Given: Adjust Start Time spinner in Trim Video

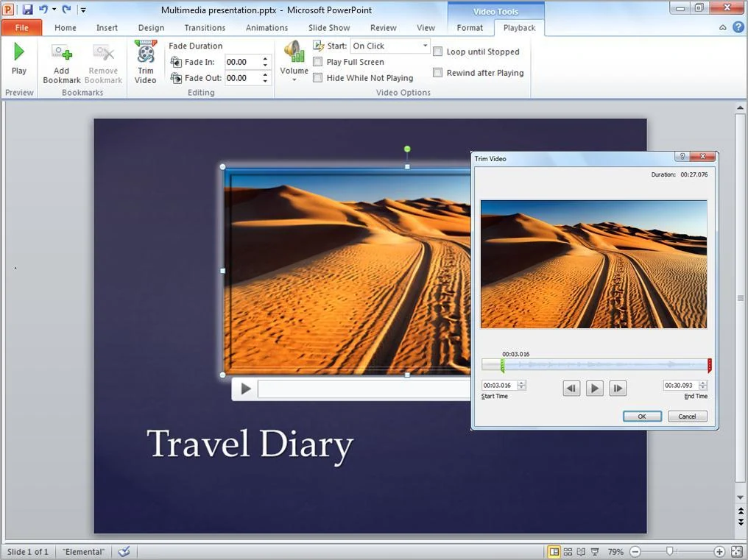Looking at the screenshot, I should [521, 385].
